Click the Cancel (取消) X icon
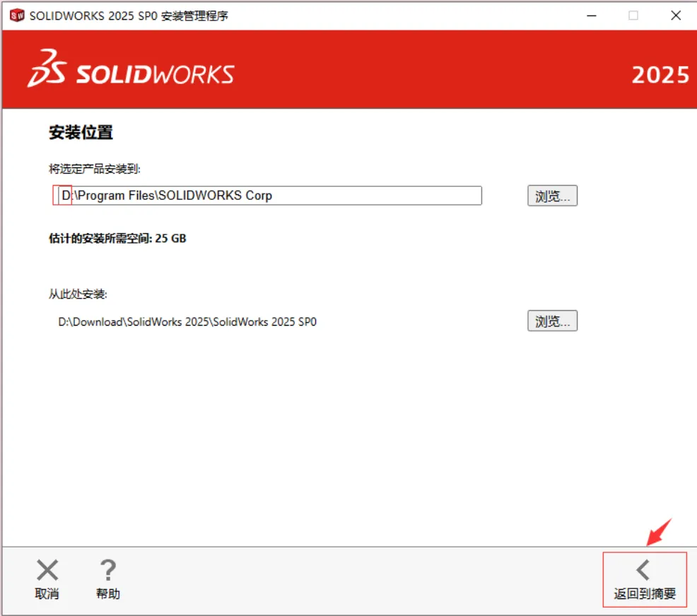The image size is (697, 616). tap(47, 570)
